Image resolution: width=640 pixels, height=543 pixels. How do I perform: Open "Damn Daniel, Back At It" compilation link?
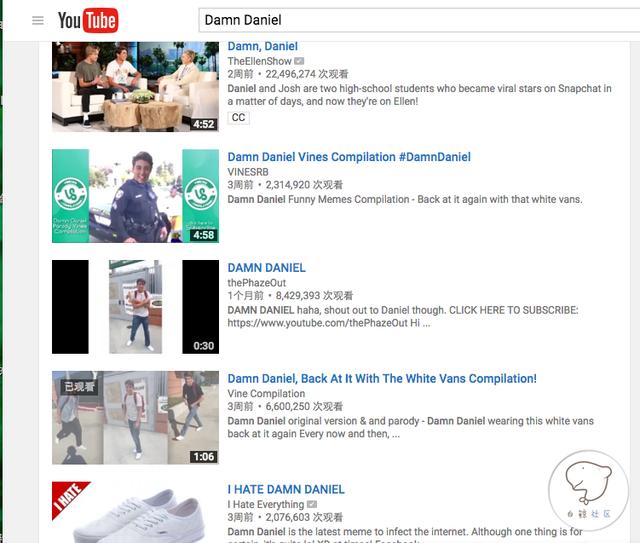[x=381, y=379]
